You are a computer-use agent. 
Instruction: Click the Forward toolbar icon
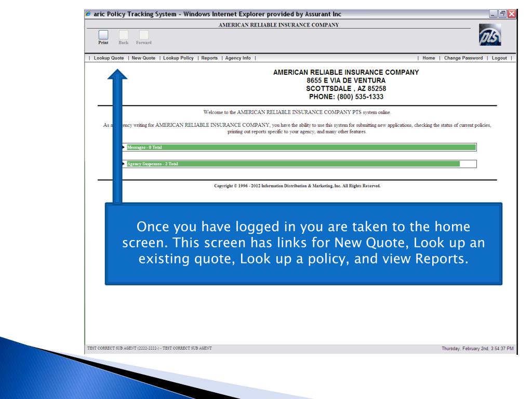143,37
